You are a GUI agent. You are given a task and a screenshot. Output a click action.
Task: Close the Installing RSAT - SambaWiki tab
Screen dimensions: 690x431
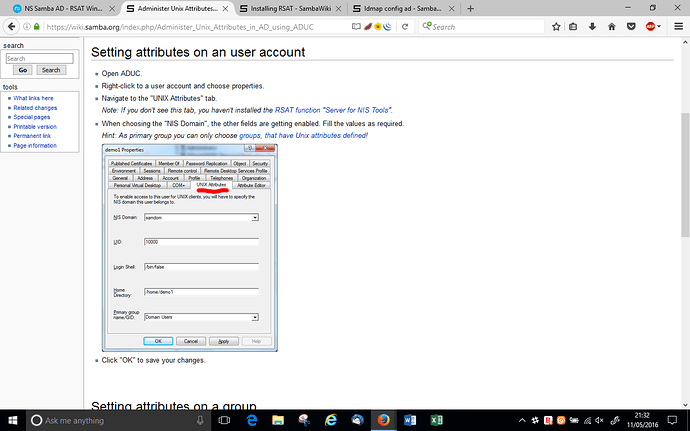pyautogui.click(x=338, y=8)
